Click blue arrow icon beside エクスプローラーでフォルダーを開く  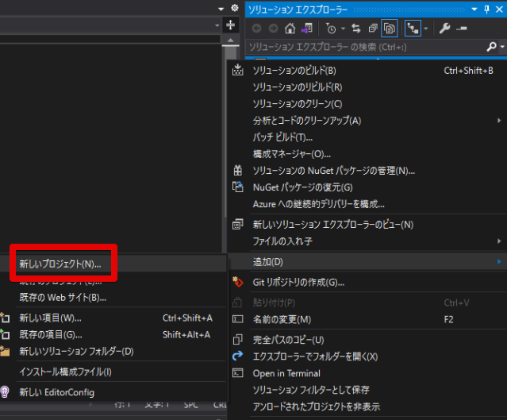(238, 356)
